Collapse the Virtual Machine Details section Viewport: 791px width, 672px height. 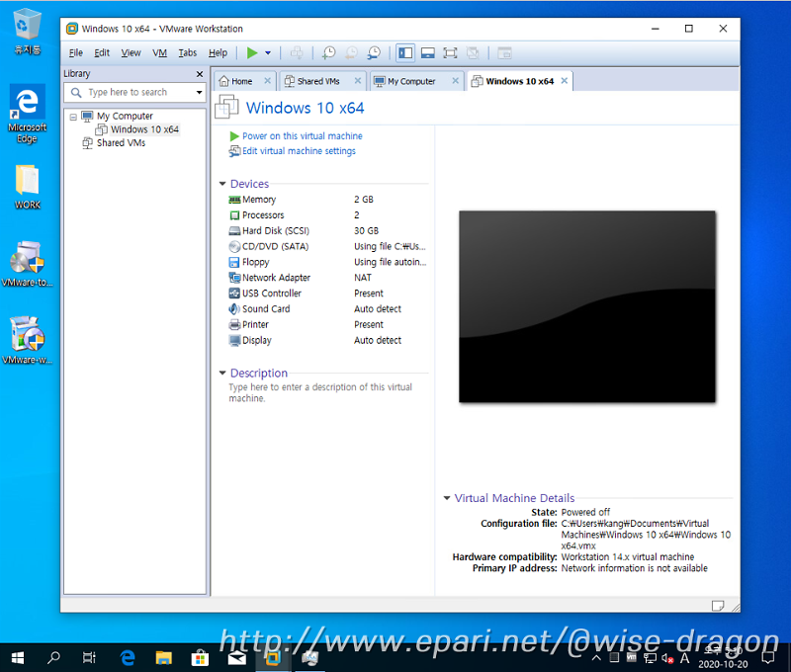(447, 498)
